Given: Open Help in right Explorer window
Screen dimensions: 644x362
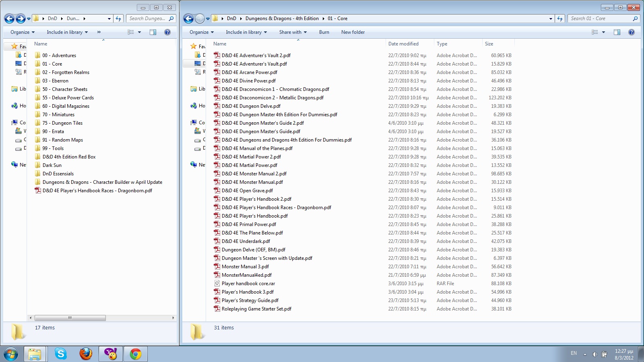Looking at the screenshot, I should coord(632,32).
